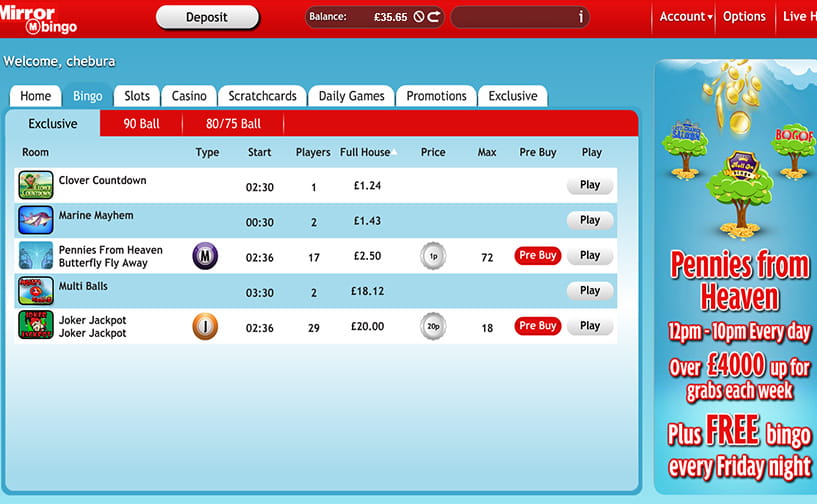Click the Pre Buy column header
Image resolution: width=817 pixels, height=504 pixels.
click(538, 152)
